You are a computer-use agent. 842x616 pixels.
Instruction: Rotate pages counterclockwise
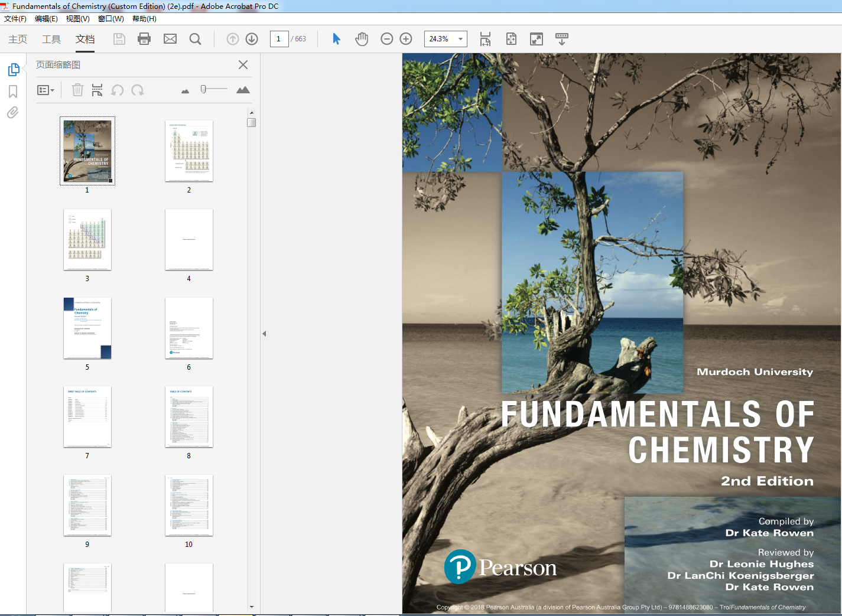[118, 90]
